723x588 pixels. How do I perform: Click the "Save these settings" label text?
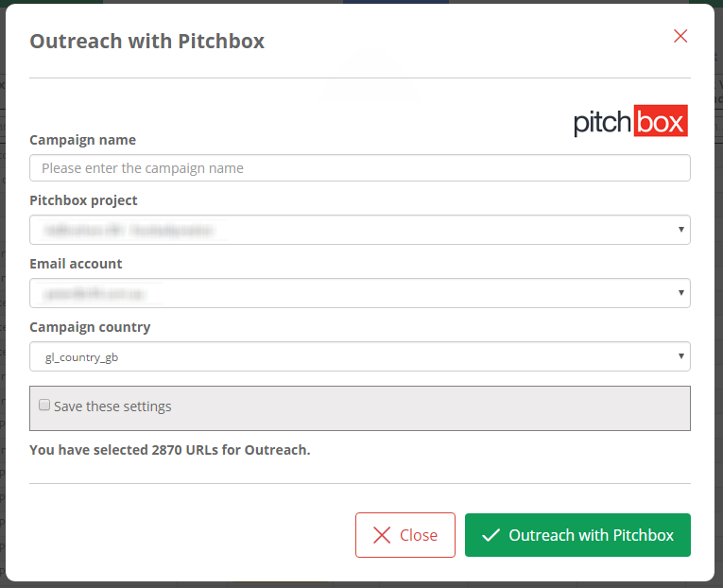(x=112, y=406)
